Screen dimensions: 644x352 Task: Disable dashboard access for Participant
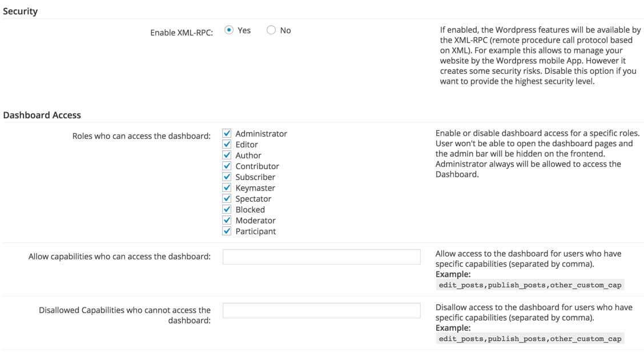click(227, 231)
